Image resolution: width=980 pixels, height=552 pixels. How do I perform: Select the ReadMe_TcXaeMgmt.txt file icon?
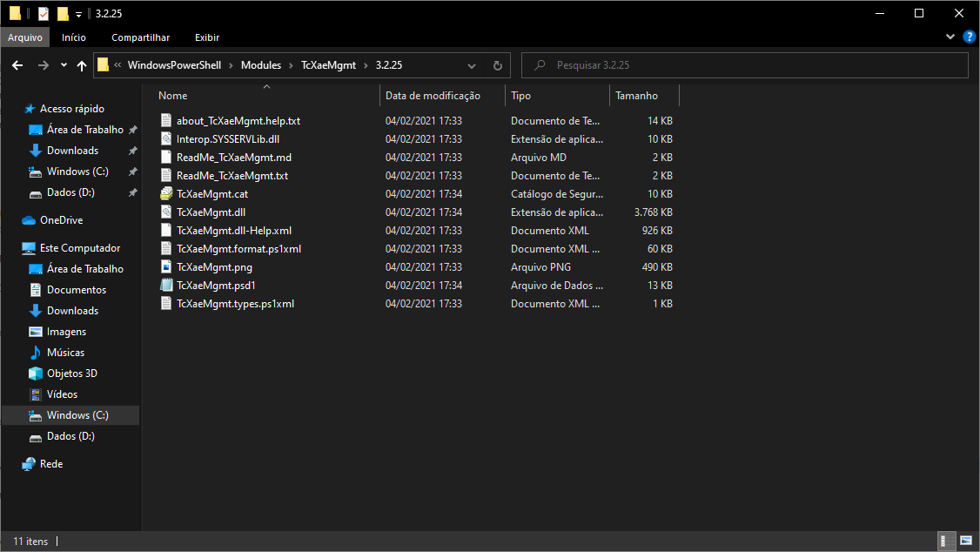(x=166, y=176)
